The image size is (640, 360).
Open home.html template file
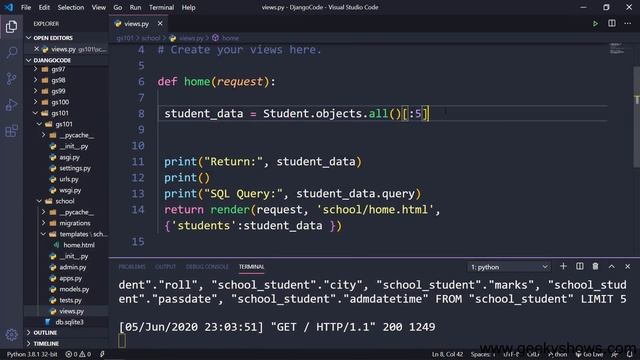(x=79, y=245)
